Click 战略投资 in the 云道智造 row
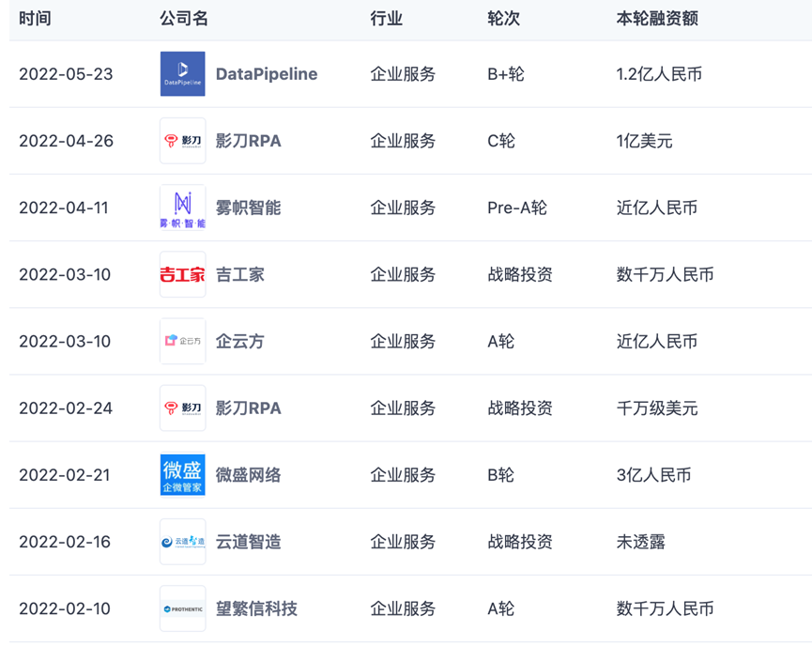This screenshot has width=812, height=646. pos(520,542)
